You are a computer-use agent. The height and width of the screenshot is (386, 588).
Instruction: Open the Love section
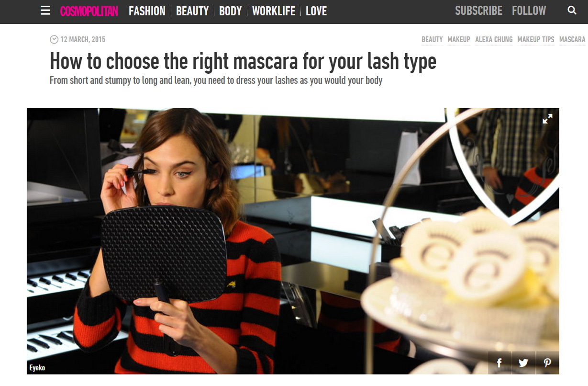coord(316,11)
